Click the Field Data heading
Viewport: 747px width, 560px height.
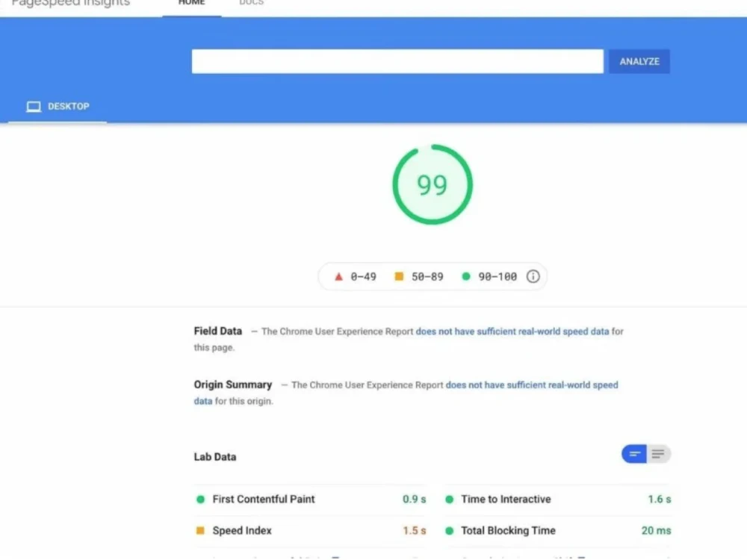pos(217,331)
